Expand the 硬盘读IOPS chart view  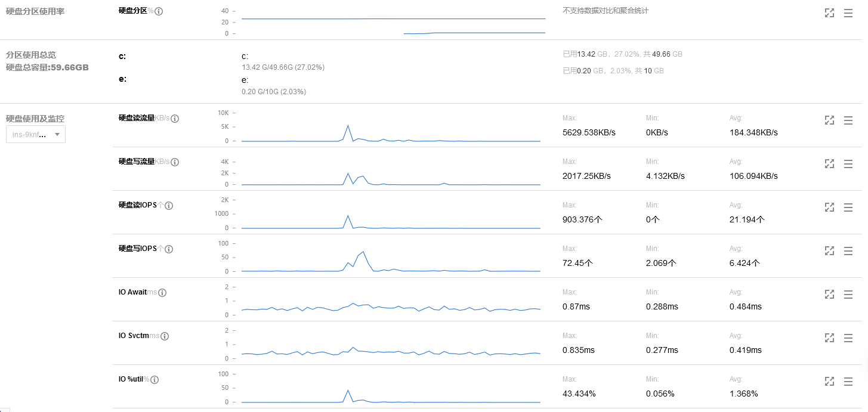(x=829, y=207)
